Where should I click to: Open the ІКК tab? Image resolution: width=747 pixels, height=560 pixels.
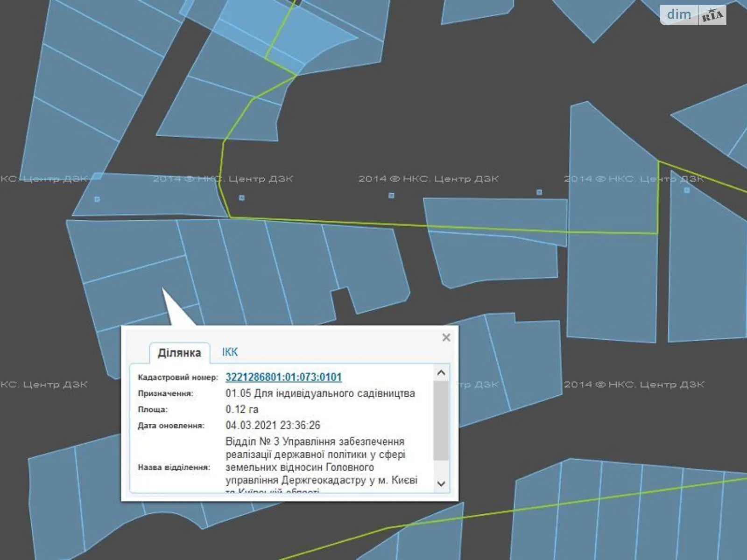[230, 352]
